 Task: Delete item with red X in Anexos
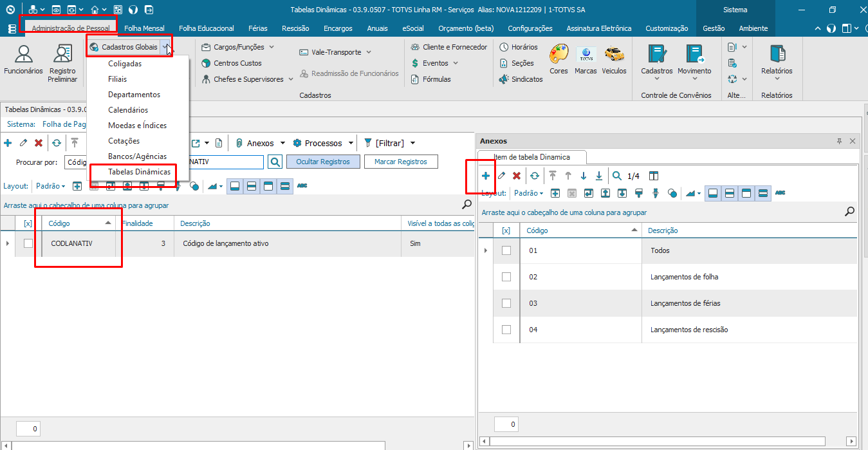pyautogui.click(x=516, y=176)
